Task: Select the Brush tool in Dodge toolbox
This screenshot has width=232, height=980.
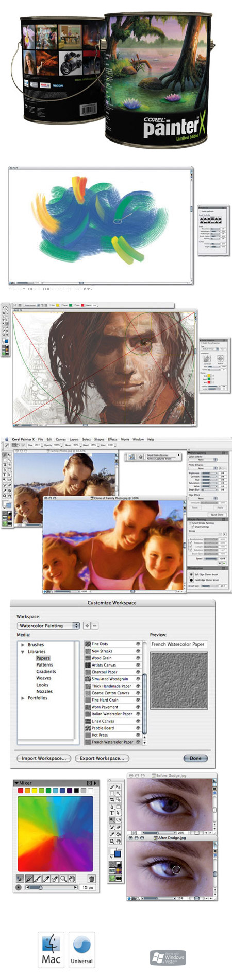Action: pyautogui.click(x=112, y=787)
